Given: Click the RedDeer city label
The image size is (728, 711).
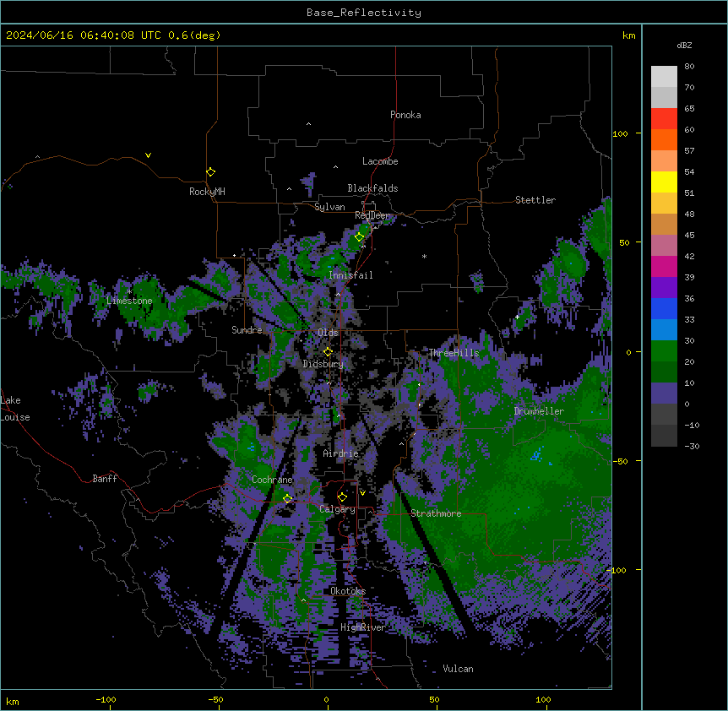Looking at the screenshot, I should click(372, 215).
